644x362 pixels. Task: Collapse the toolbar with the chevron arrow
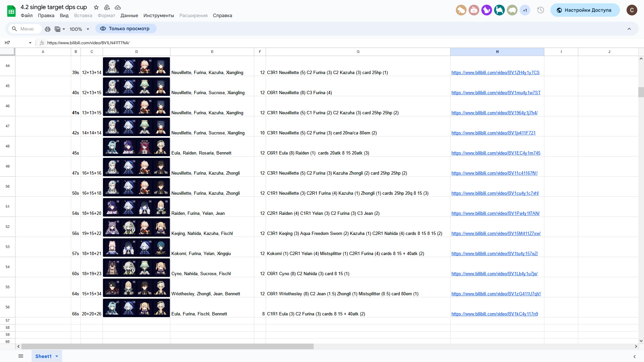tap(629, 29)
